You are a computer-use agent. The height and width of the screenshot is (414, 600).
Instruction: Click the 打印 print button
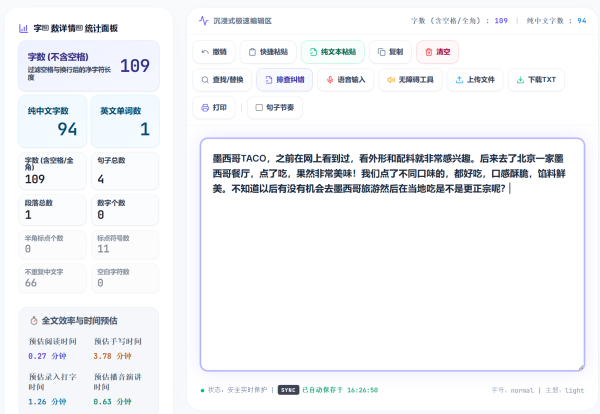coord(214,108)
